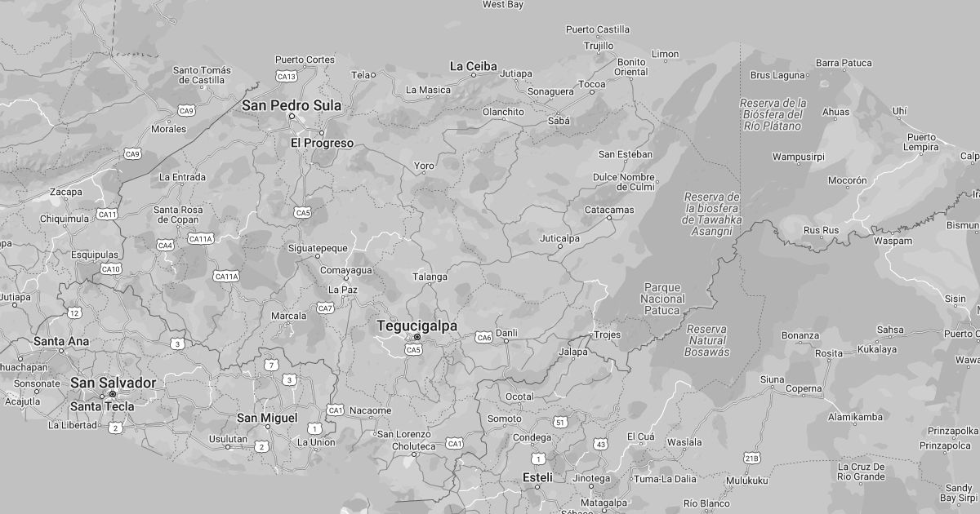
Task: Click the CA13 route shield near Puerto Cortes
Action: 287,76
